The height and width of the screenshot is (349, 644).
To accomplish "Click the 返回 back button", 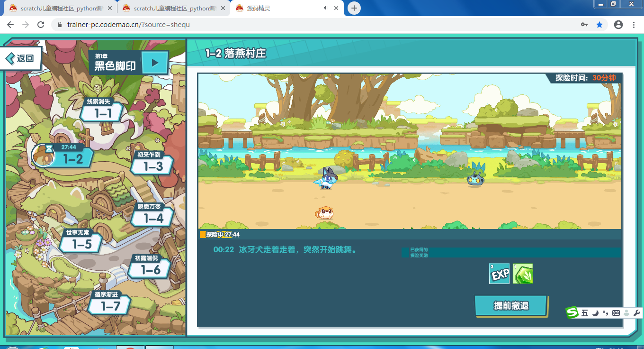I will 21,58.
